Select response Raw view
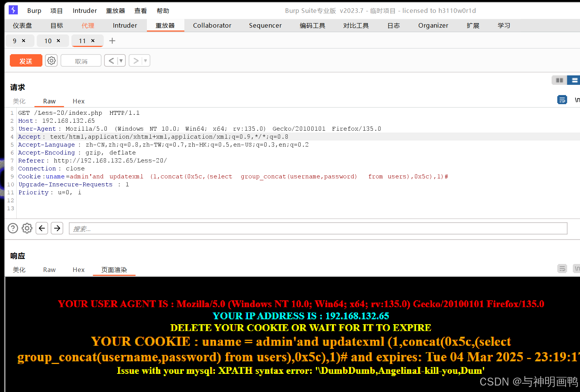 [x=49, y=270]
